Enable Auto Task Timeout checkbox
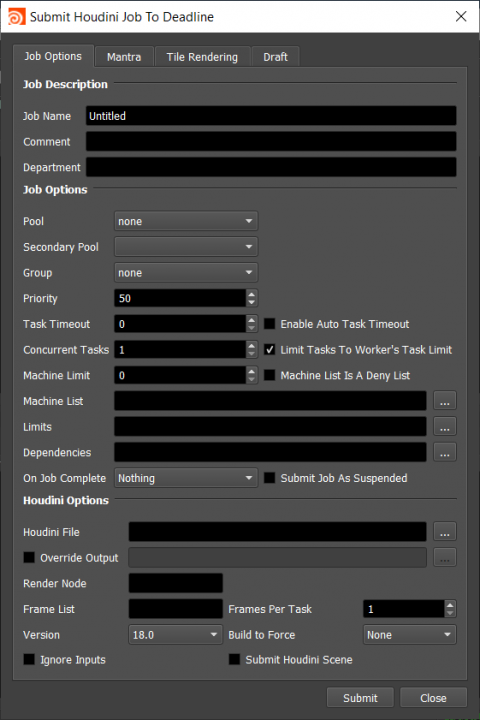This screenshot has width=480, height=720. [270, 324]
